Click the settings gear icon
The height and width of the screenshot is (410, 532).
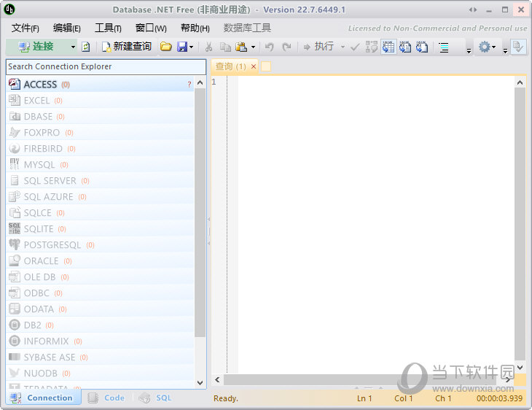[484, 47]
